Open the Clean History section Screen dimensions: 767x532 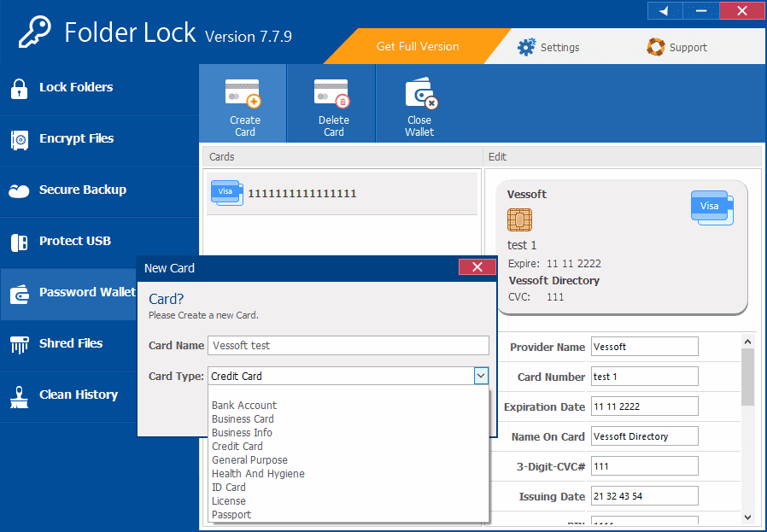tap(68, 395)
